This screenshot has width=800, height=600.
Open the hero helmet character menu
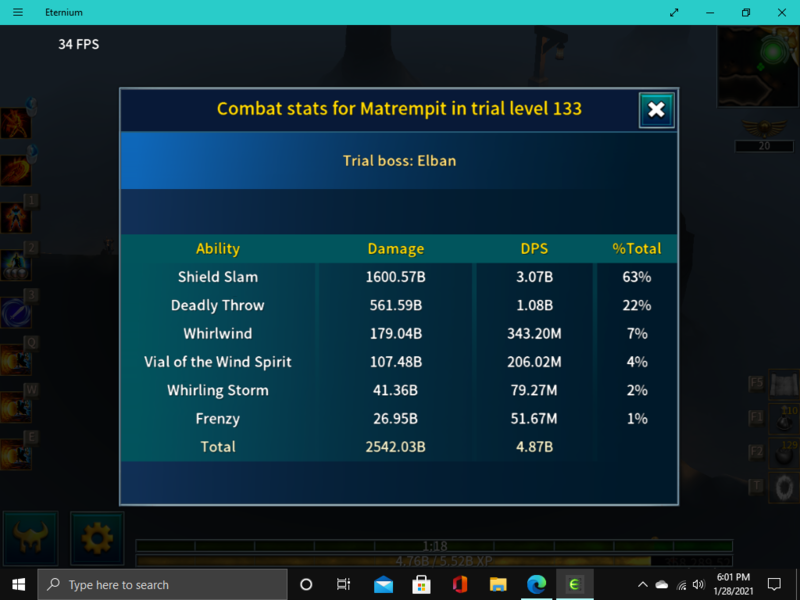[x=31, y=539]
